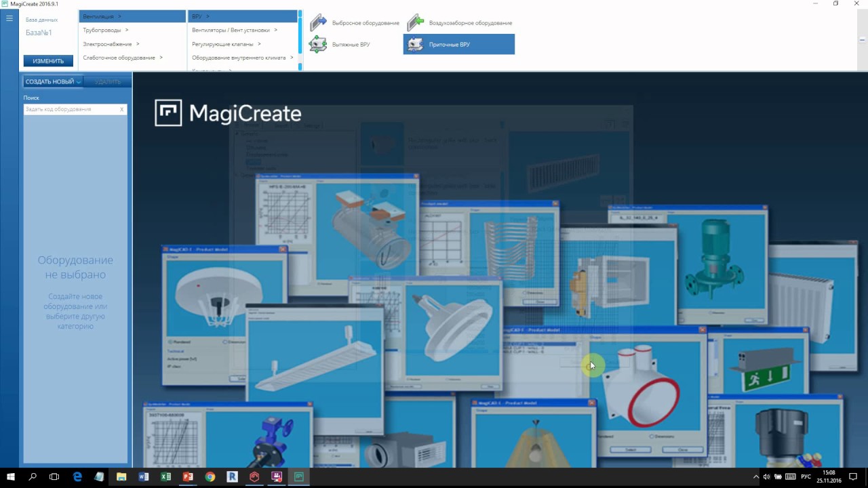Open the ВРУ submenu
This screenshot has height=488, width=868.
coord(243,16)
